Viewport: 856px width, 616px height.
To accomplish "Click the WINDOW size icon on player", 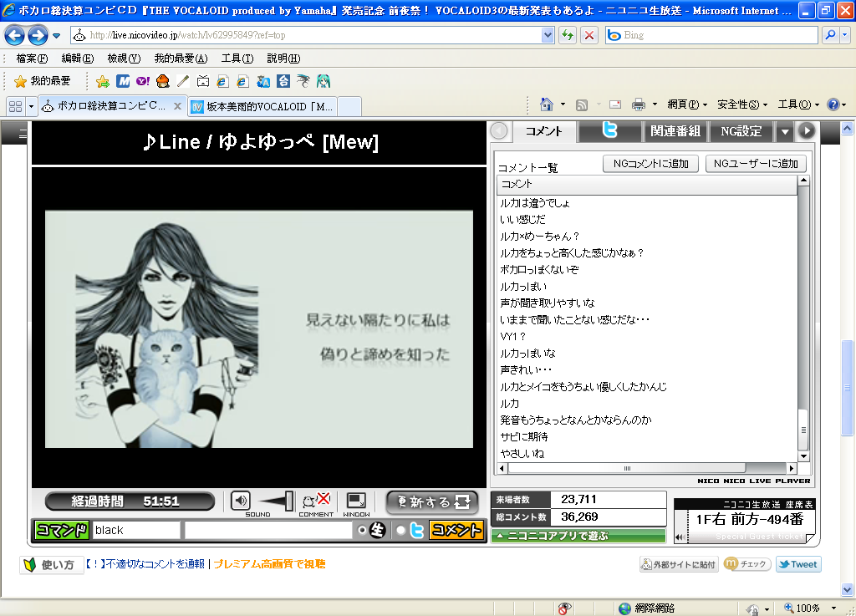I will (x=356, y=501).
